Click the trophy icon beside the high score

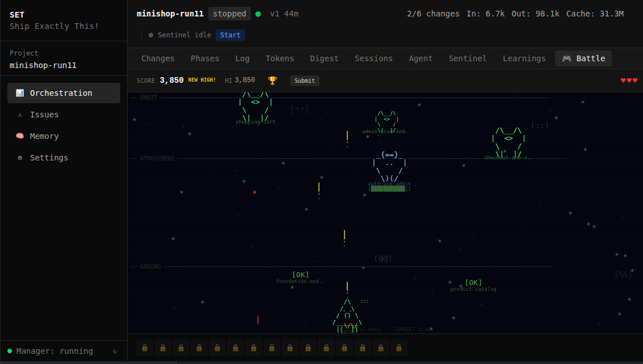272,80
